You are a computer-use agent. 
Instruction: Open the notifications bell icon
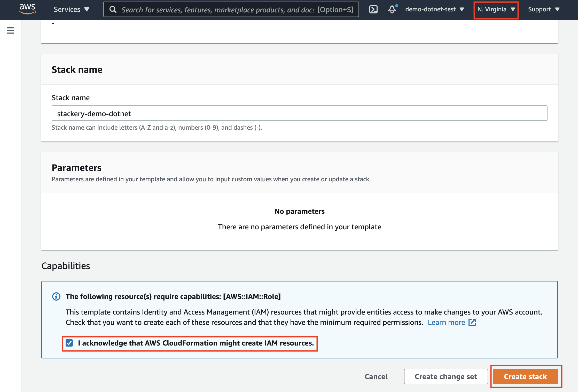coord(392,9)
